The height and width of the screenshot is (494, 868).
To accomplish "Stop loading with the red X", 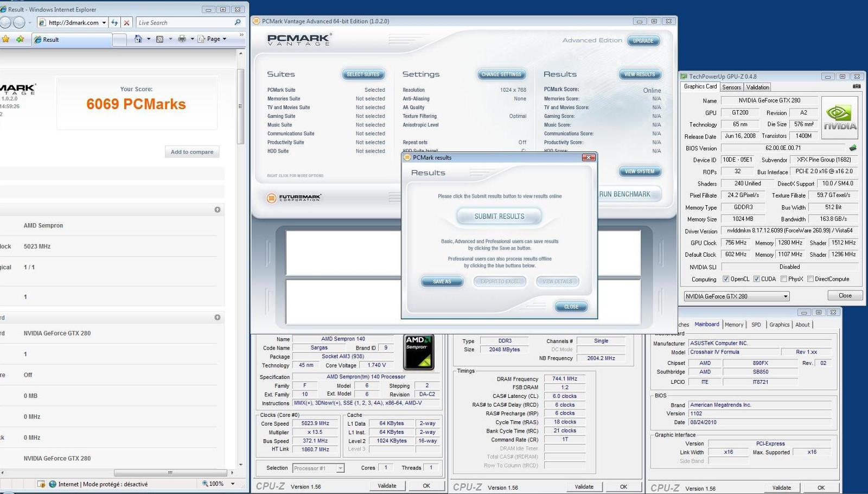I will [126, 23].
